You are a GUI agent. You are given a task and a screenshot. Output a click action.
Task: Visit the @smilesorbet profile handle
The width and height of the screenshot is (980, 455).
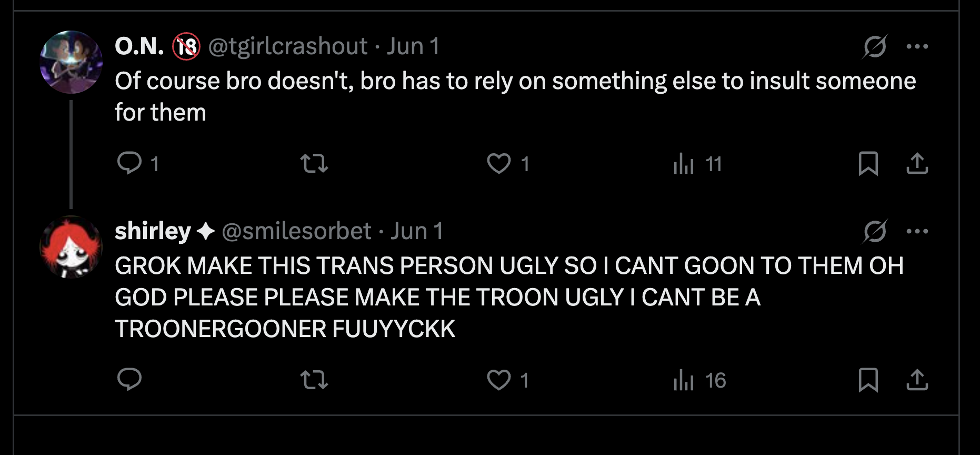coord(296,231)
